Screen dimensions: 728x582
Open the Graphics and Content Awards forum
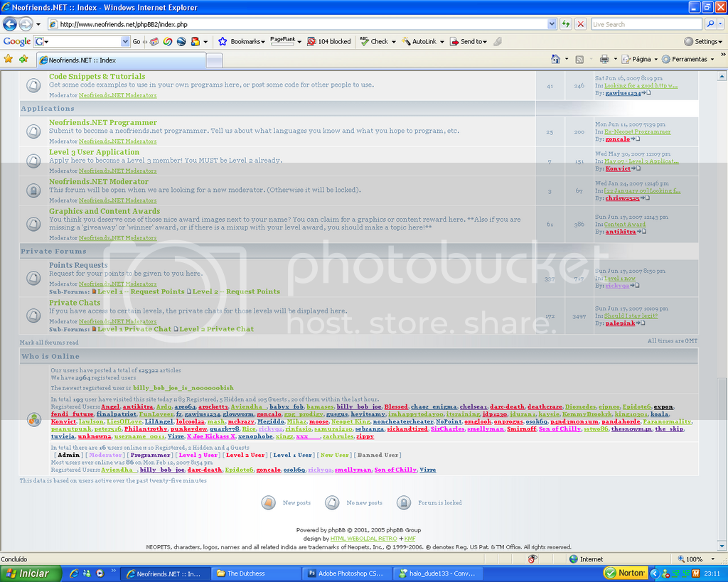105,211
